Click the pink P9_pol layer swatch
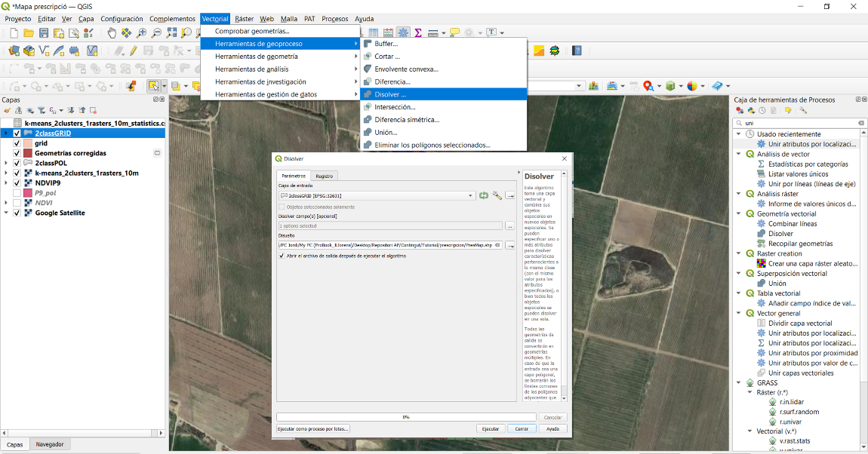The height and width of the screenshot is (454, 868). pos(28,193)
